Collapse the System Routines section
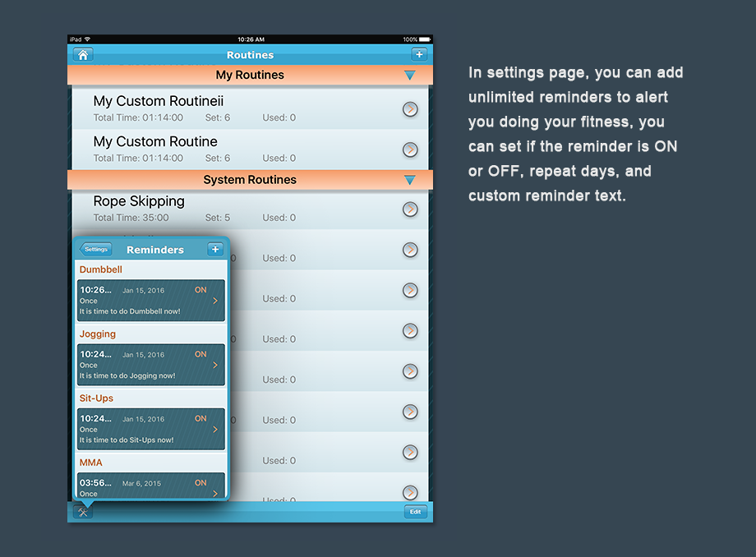 click(x=410, y=180)
